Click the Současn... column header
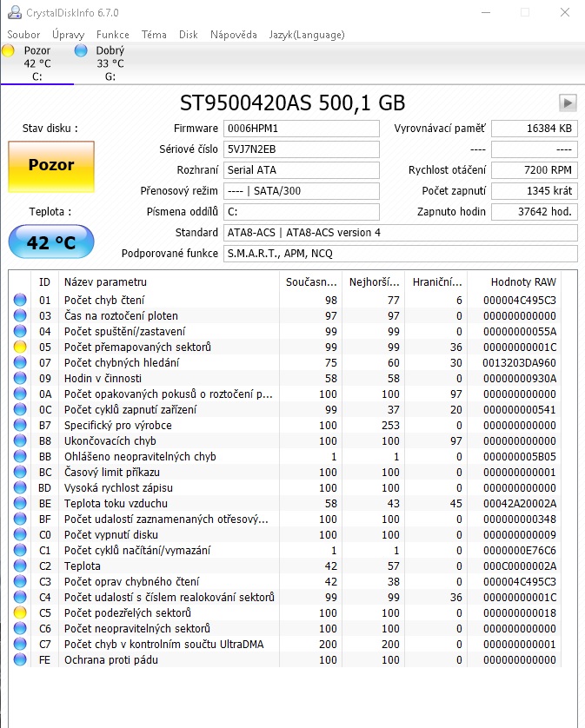 point(311,281)
